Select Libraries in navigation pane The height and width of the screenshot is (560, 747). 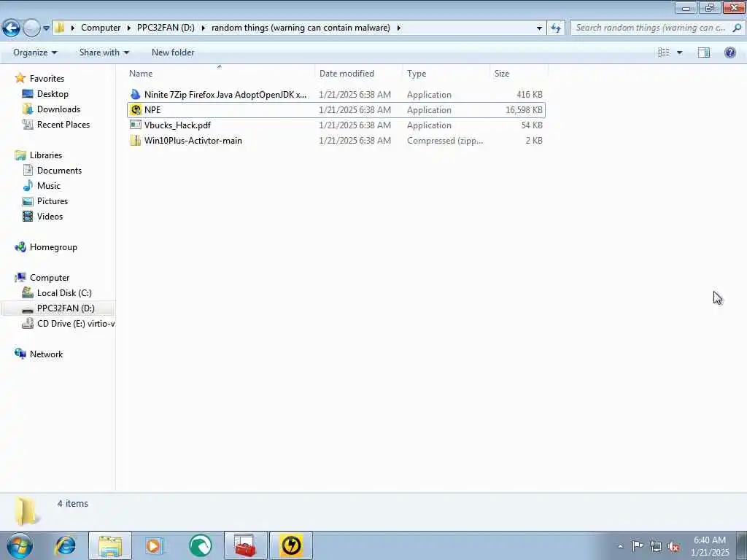[x=46, y=155]
